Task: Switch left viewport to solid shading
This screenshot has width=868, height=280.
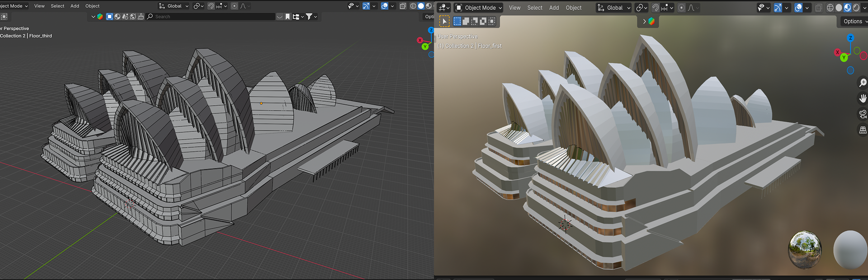Action: 421,6
